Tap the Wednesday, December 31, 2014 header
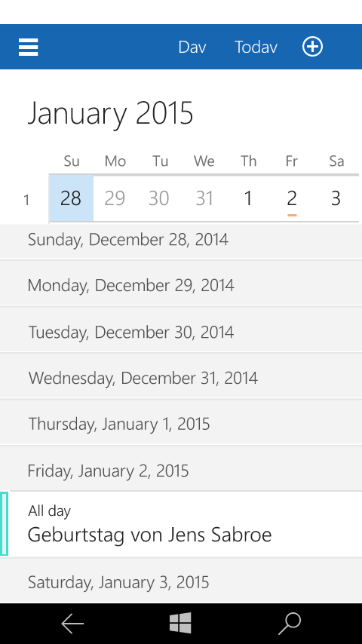The height and width of the screenshot is (644, 362). coord(181,376)
